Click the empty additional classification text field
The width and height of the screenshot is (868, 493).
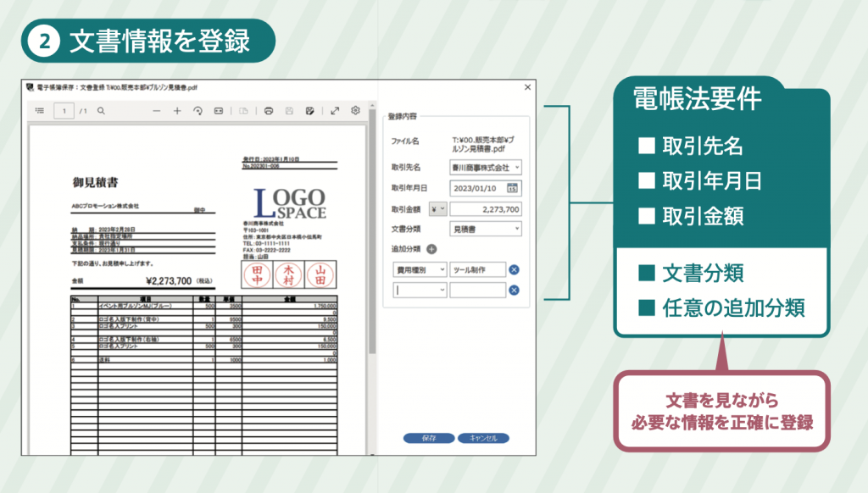[x=479, y=289]
